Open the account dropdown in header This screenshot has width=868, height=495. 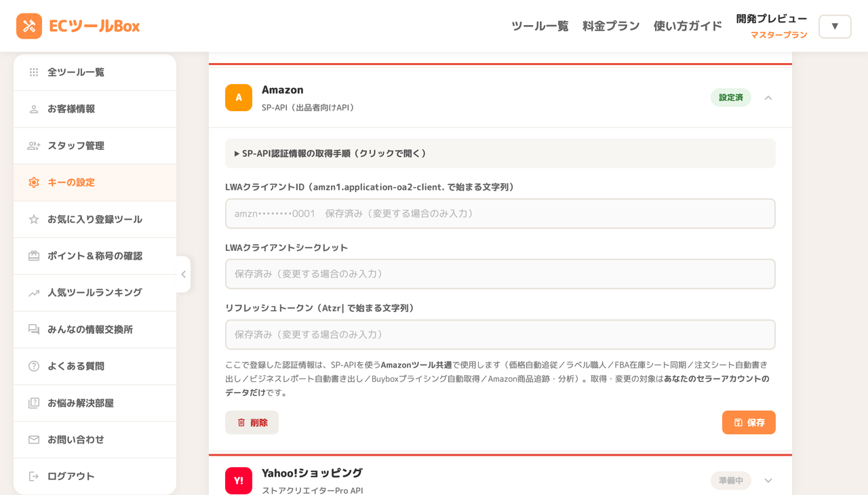[x=835, y=26]
